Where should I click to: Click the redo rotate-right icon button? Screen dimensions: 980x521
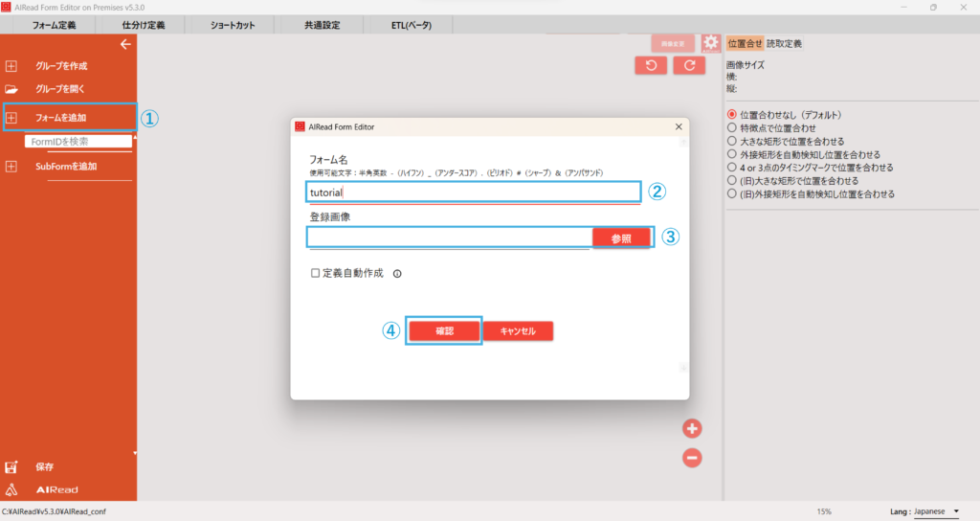tap(688, 65)
